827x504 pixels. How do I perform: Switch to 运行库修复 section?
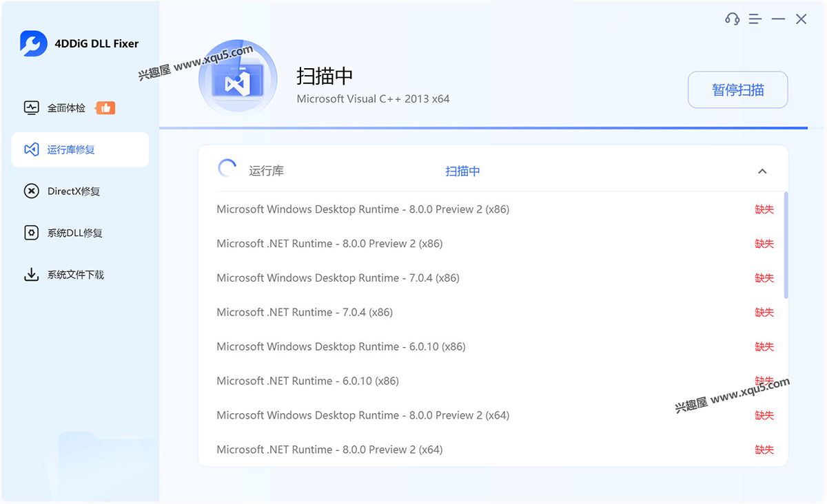[x=80, y=149]
